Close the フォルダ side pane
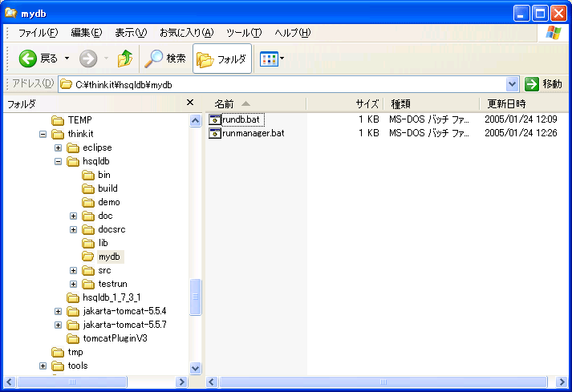 (190, 103)
